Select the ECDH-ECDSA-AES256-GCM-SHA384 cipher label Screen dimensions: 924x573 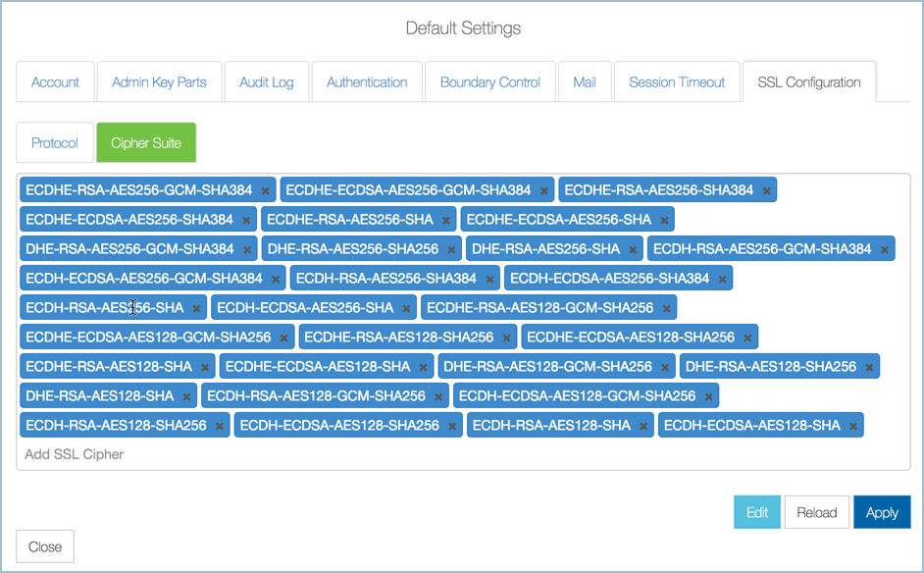pyautogui.click(x=144, y=279)
